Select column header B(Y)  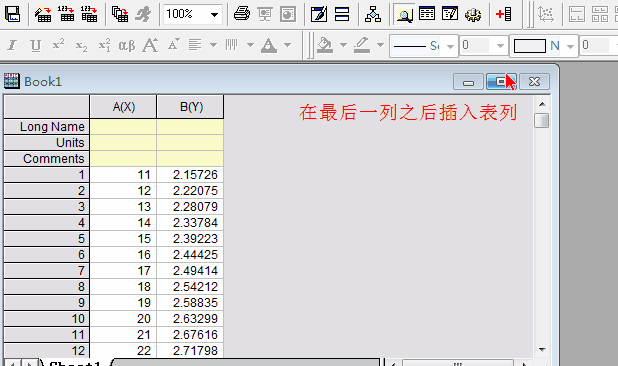click(x=190, y=107)
